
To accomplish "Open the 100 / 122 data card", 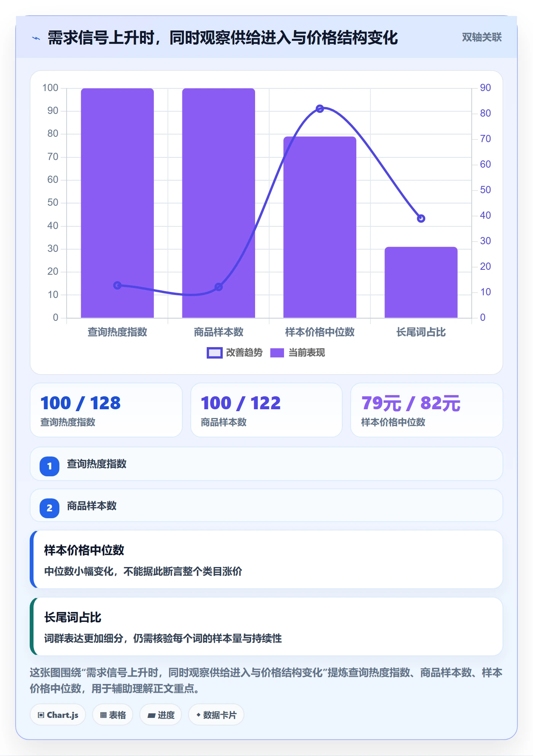I will (x=266, y=410).
